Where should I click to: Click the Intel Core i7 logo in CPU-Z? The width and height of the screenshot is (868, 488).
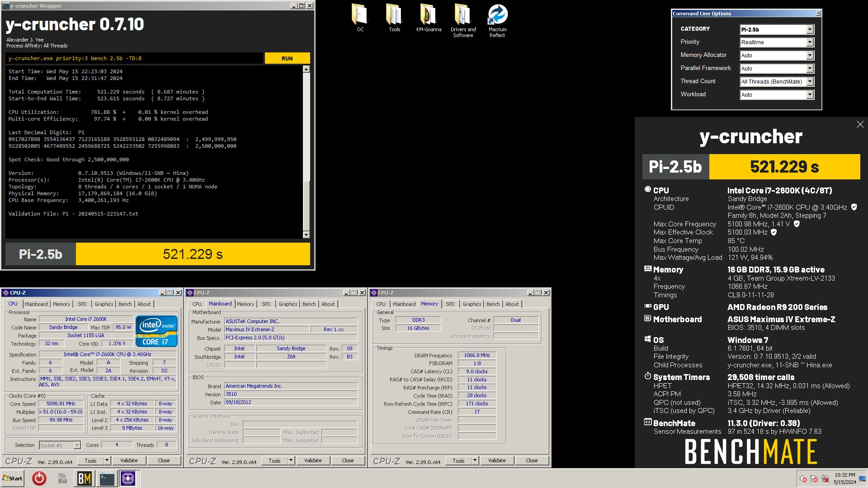pyautogui.click(x=156, y=331)
